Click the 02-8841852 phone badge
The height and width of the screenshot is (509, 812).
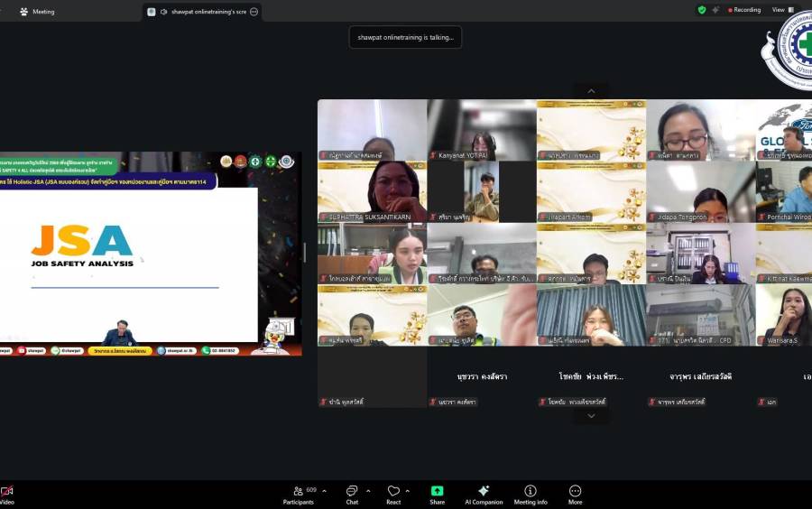point(220,350)
